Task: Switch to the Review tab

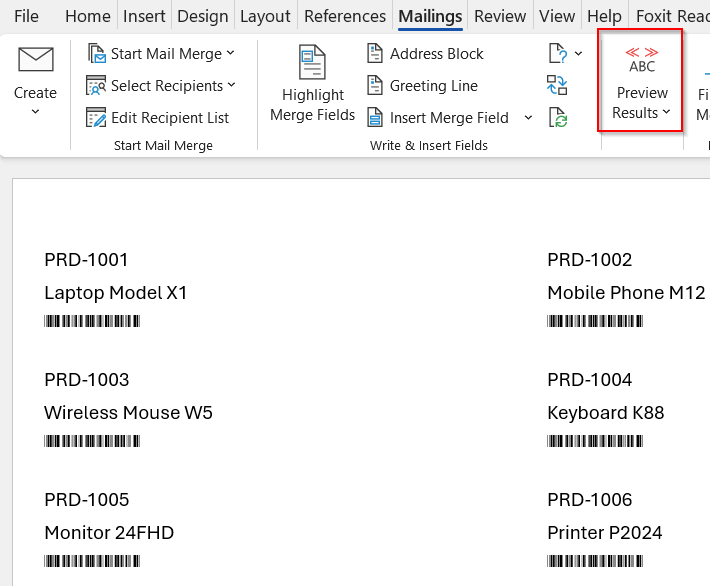Action: (x=500, y=16)
